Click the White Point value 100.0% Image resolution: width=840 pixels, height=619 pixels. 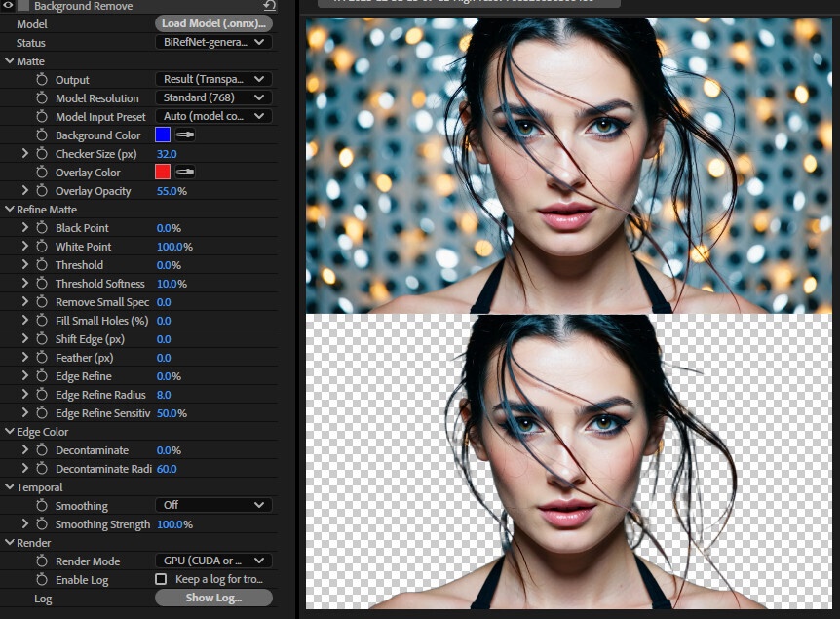tap(174, 247)
